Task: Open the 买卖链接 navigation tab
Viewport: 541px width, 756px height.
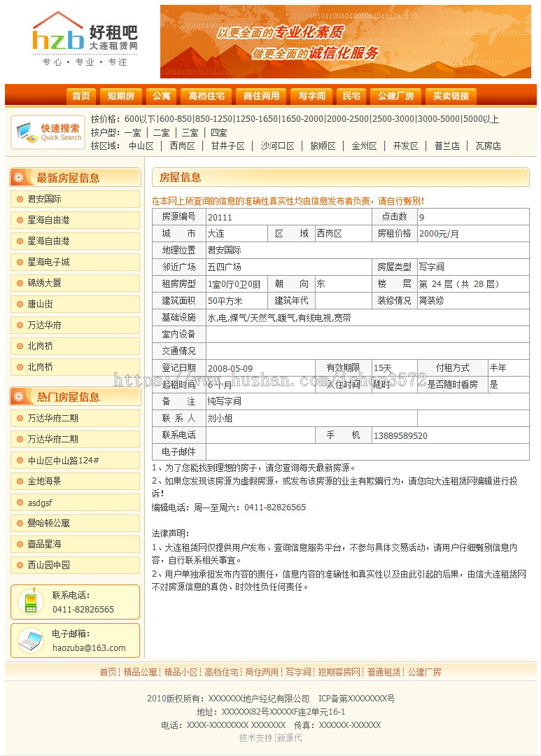Action: pos(451,96)
